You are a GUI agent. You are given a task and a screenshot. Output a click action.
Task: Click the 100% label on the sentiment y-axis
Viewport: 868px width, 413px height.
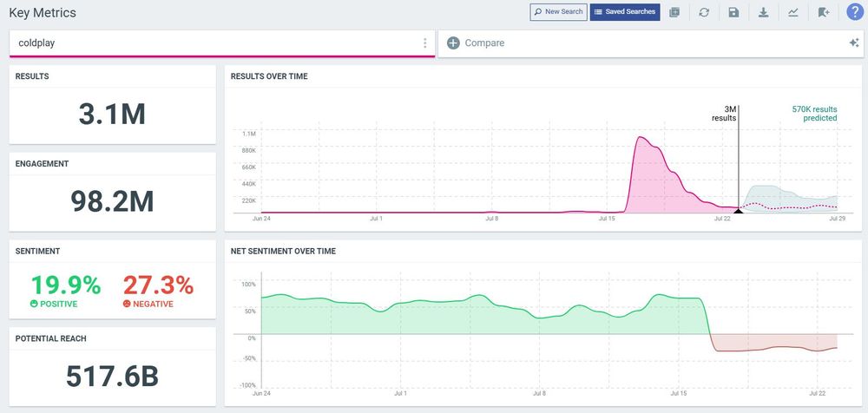click(x=248, y=284)
